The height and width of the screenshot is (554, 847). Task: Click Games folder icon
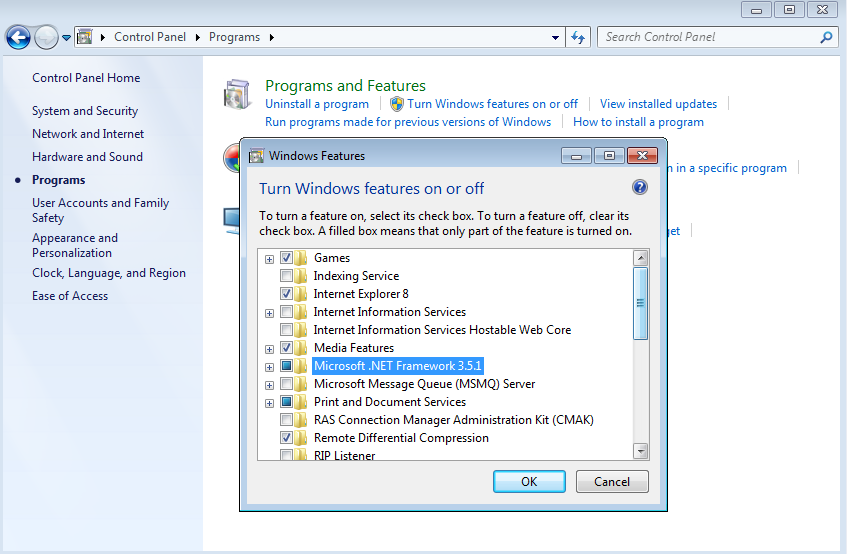(x=301, y=258)
